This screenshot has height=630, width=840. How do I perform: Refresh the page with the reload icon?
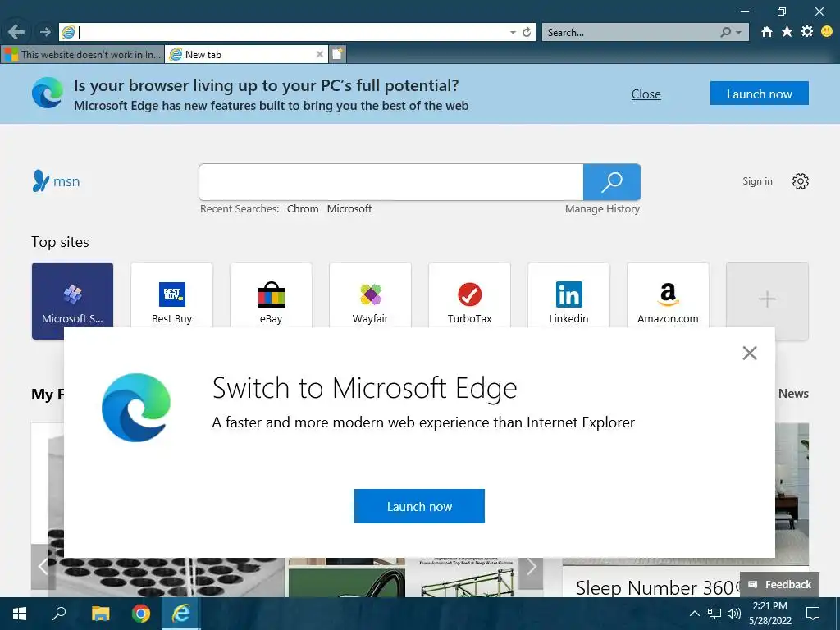pos(527,32)
